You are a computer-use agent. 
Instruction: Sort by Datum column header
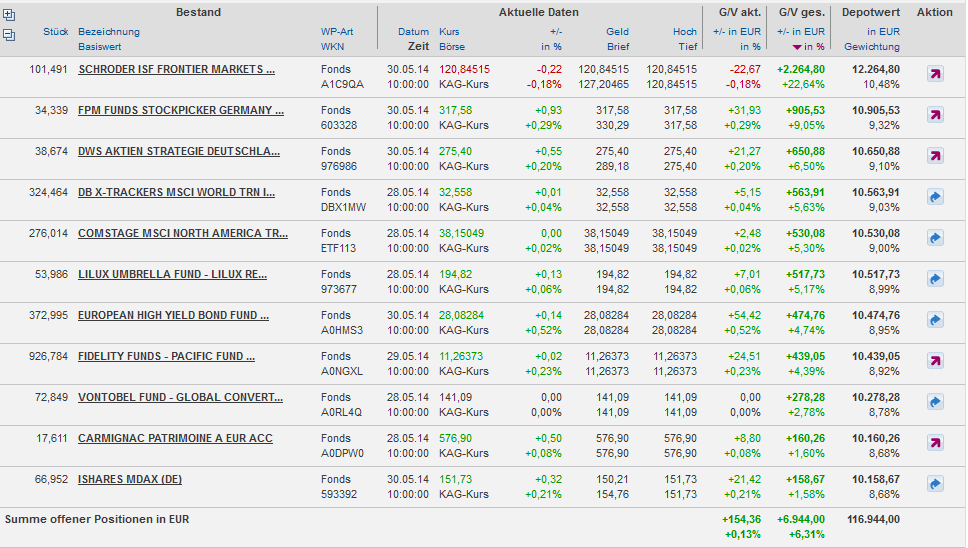pyautogui.click(x=413, y=31)
